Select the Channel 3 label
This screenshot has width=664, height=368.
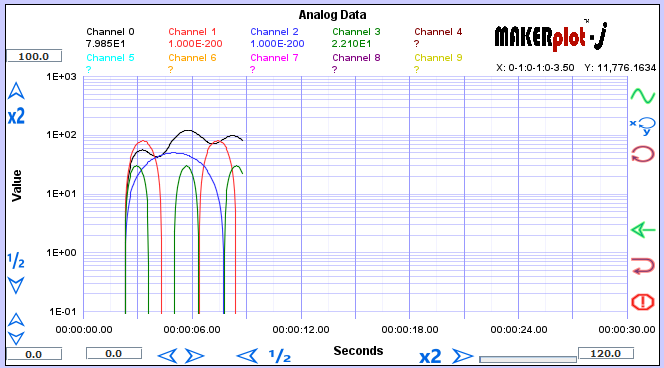pyautogui.click(x=356, y=32)
